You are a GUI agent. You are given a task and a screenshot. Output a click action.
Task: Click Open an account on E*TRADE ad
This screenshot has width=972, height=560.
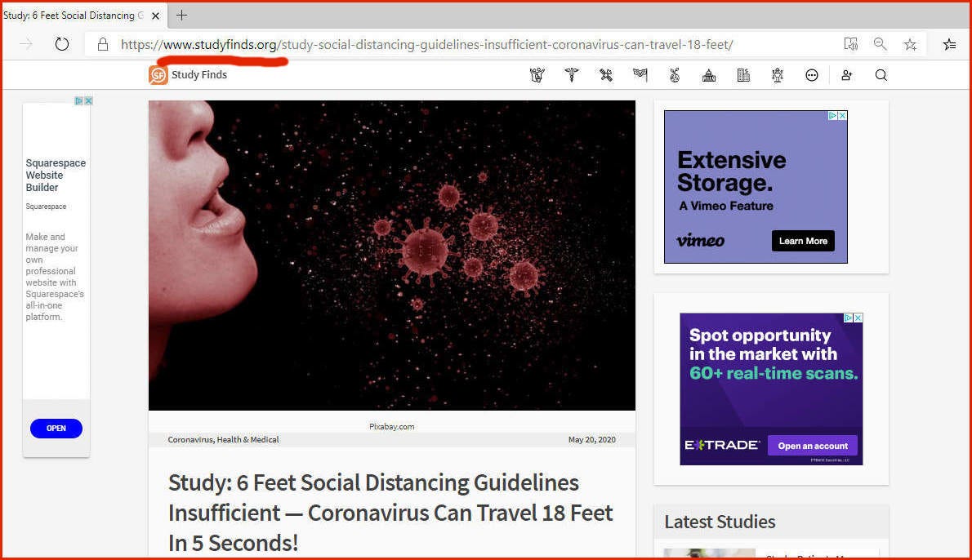(x=813, y=446)
